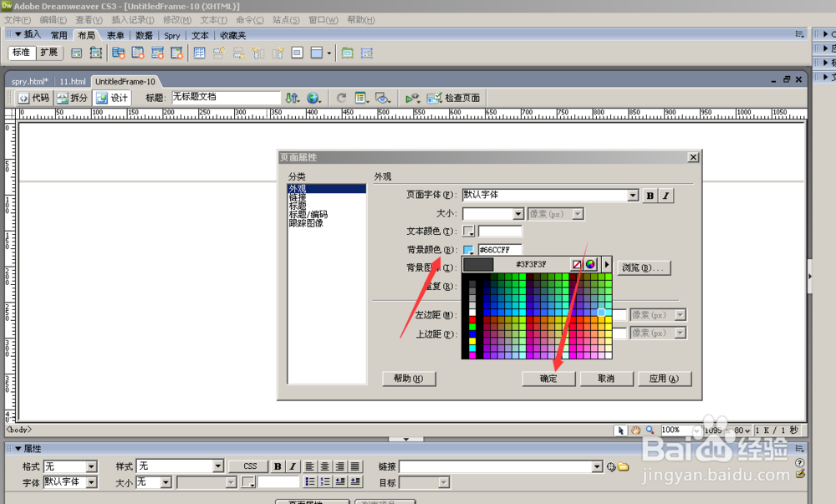Click the 确定 button
This screenshot has width=836, height=504.
point(548,379)
